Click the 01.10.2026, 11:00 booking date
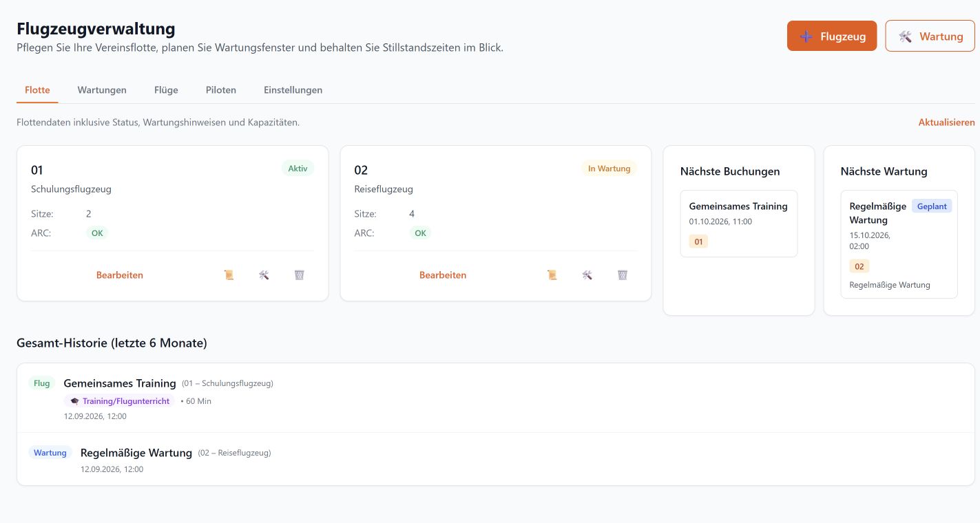The image size is (980, 523). (x=720, y=222)
